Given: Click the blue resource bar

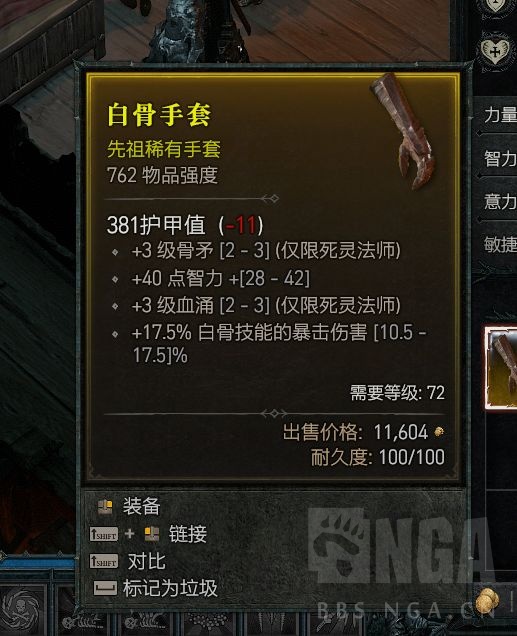Looking at the screenshot, I should click(x=37, y=563).
